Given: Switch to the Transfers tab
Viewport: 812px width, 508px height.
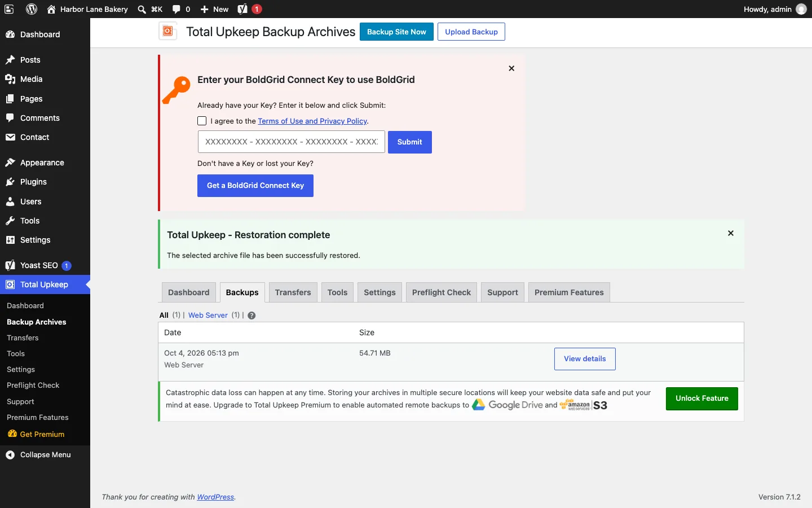Looking at the screenshot, I should 293,292.
